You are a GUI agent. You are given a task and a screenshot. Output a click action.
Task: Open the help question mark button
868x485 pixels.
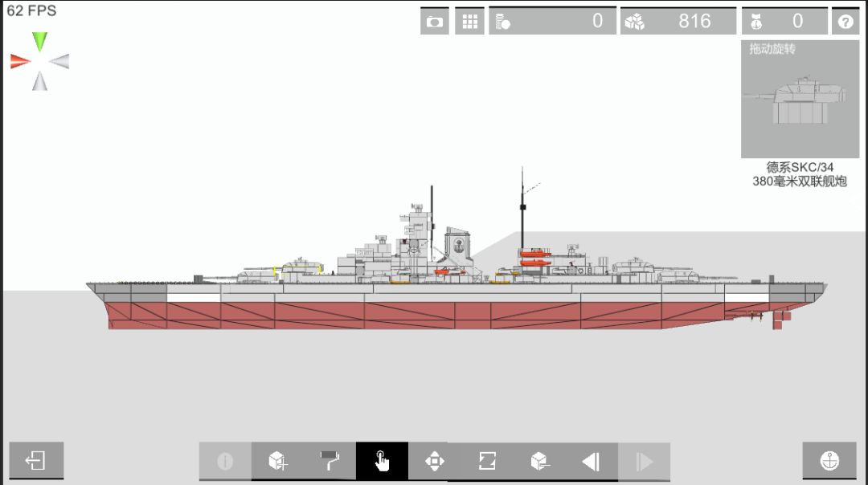coord(845,21)
